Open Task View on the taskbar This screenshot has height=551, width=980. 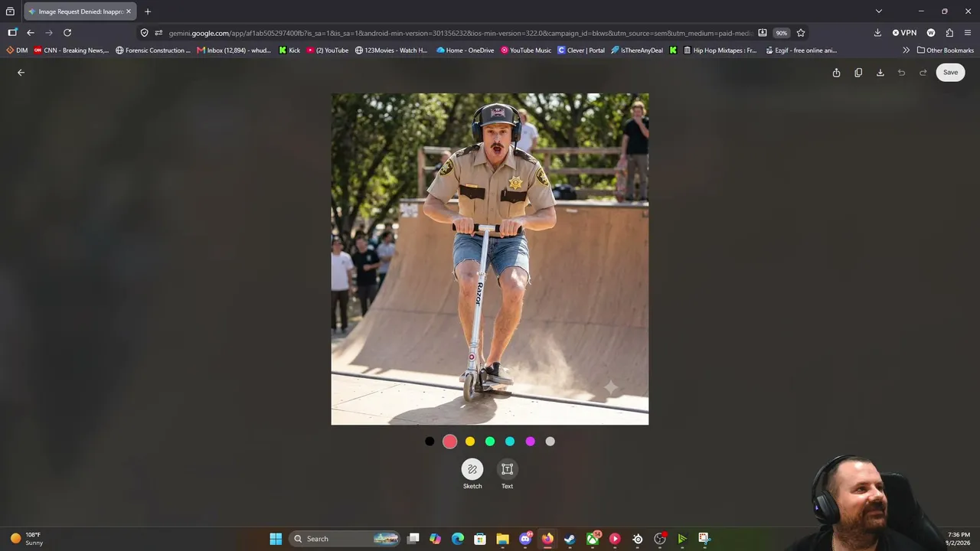pos(413,539)
